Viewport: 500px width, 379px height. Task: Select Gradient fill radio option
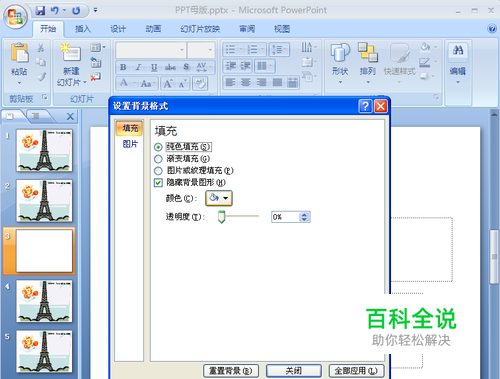tap(158, 159)
